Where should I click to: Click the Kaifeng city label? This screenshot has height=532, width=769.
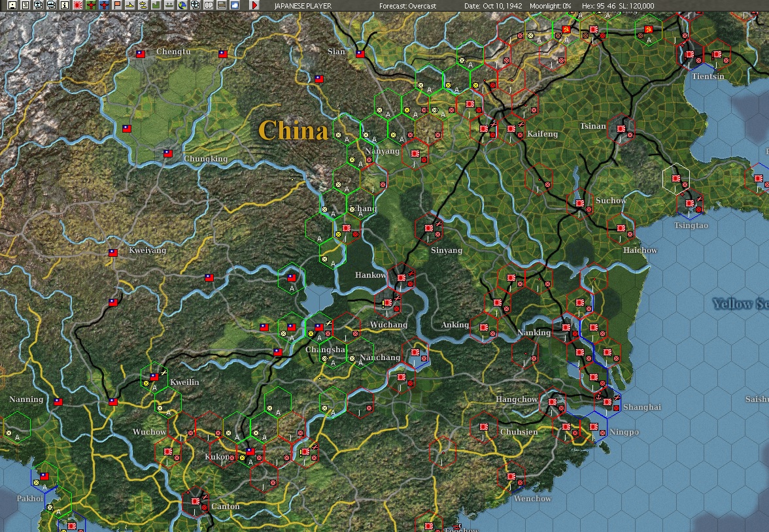click(543, 134)
